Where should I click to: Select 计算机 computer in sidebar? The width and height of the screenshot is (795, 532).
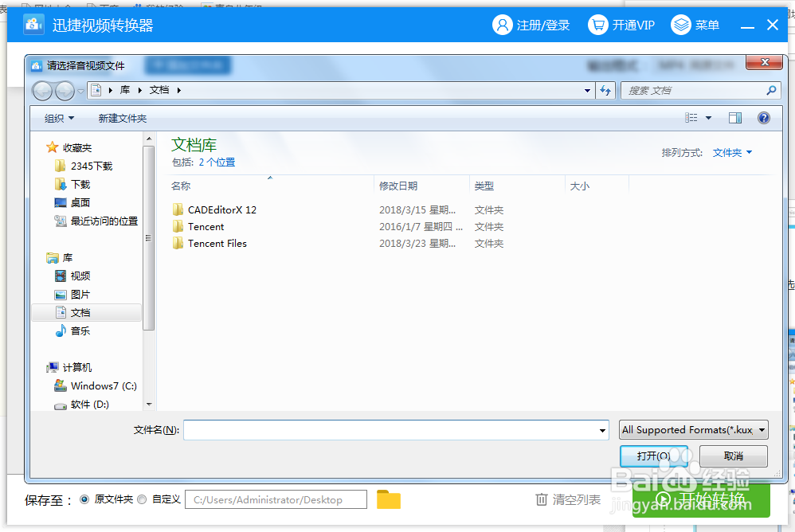69,367
